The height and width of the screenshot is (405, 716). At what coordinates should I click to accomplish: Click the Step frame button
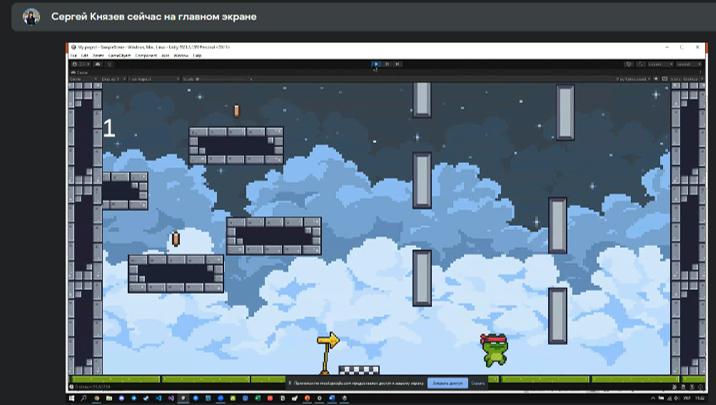[398, 64]
